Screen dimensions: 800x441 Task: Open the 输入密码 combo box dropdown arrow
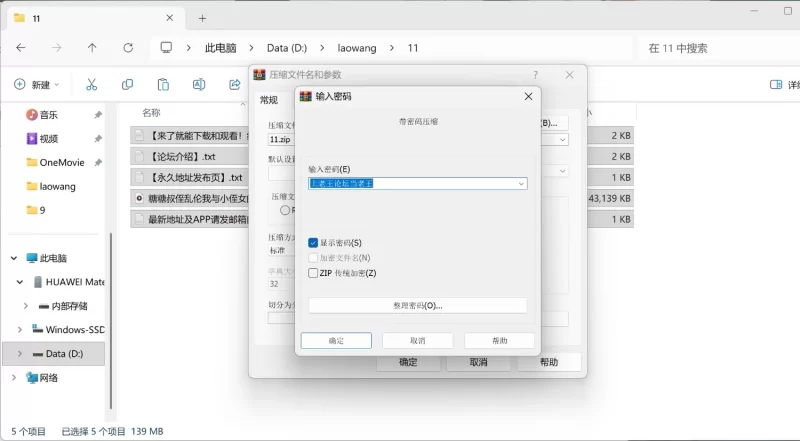(x=520, y=184)
